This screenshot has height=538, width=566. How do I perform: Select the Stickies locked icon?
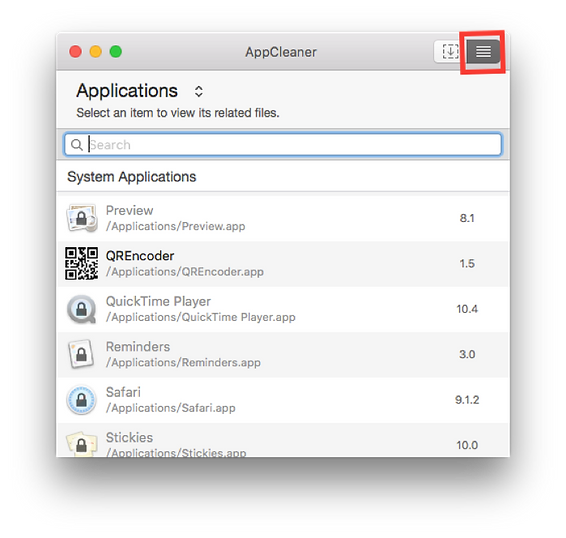point(82,444)
